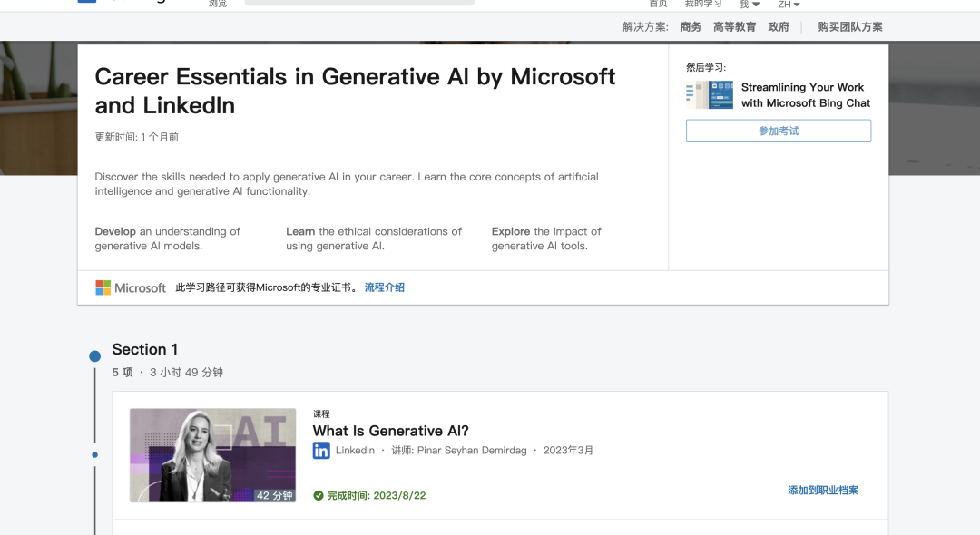Click the 参加考试 button
This screenshot has width=980, height=535.
coord(778,131)
